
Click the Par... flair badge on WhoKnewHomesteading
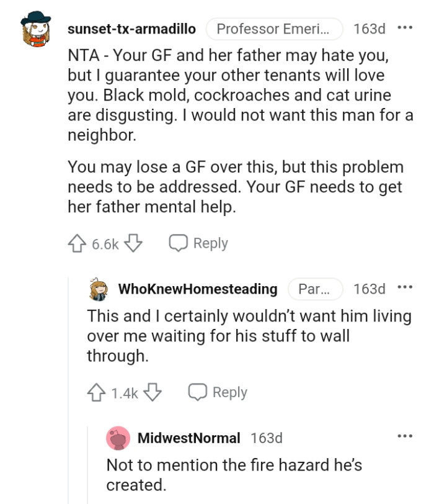[313, 289]
